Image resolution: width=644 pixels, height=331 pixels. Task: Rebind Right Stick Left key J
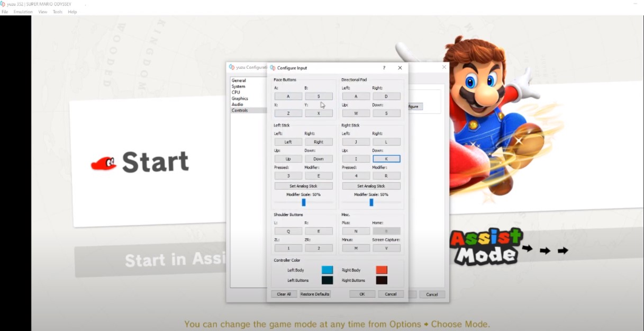(356, 142)
